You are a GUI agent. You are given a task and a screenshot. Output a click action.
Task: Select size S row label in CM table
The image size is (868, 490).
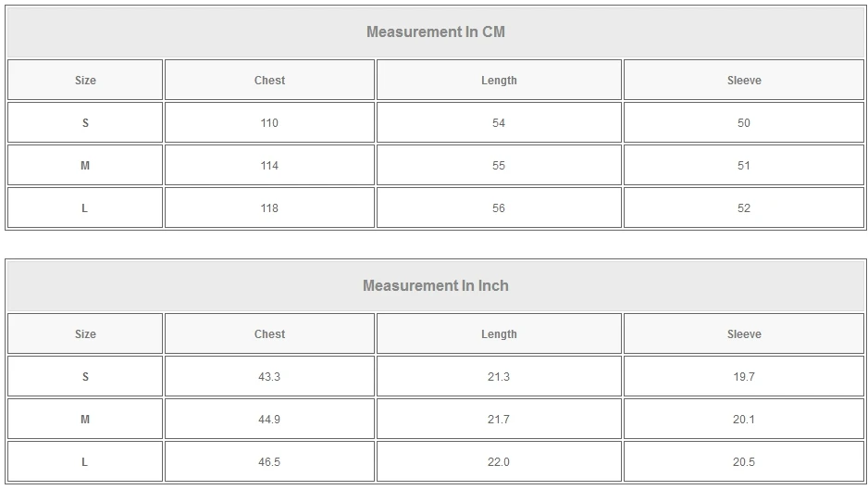(85, 123)
